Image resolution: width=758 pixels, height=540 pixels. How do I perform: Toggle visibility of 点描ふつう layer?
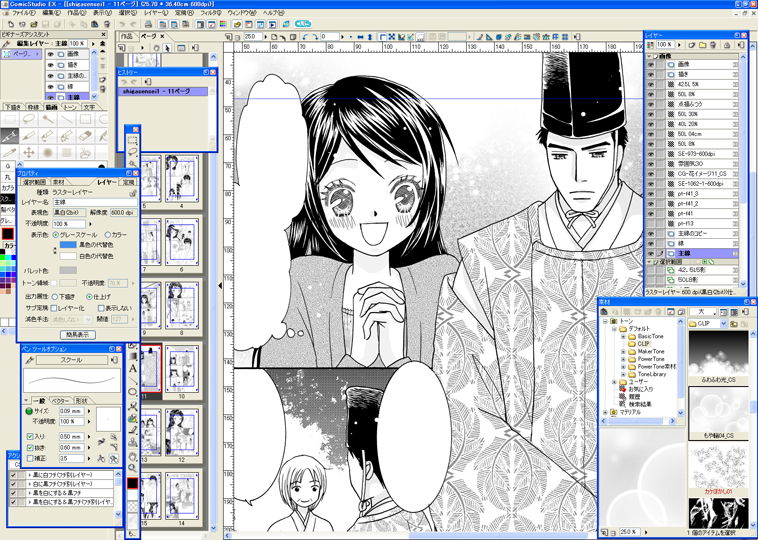coord(651,104)
